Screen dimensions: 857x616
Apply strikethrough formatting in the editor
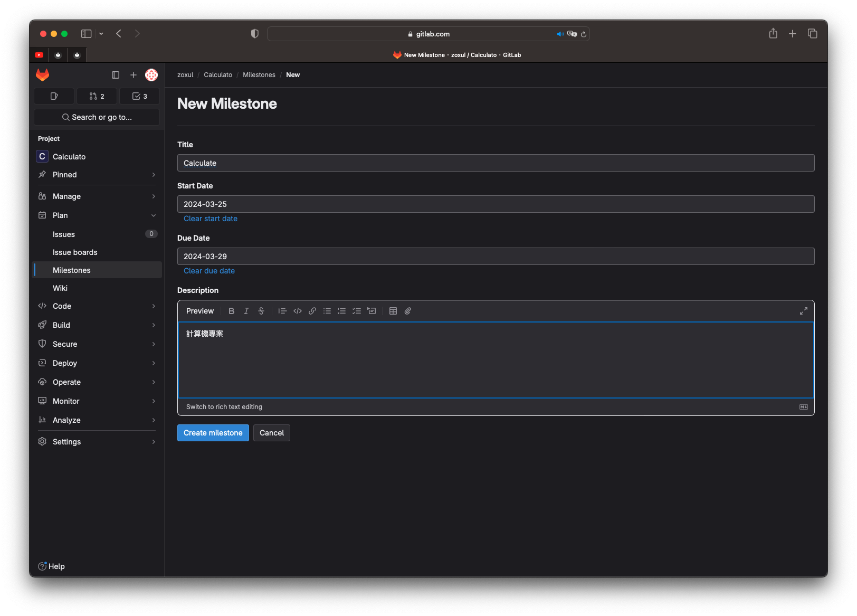261,311
